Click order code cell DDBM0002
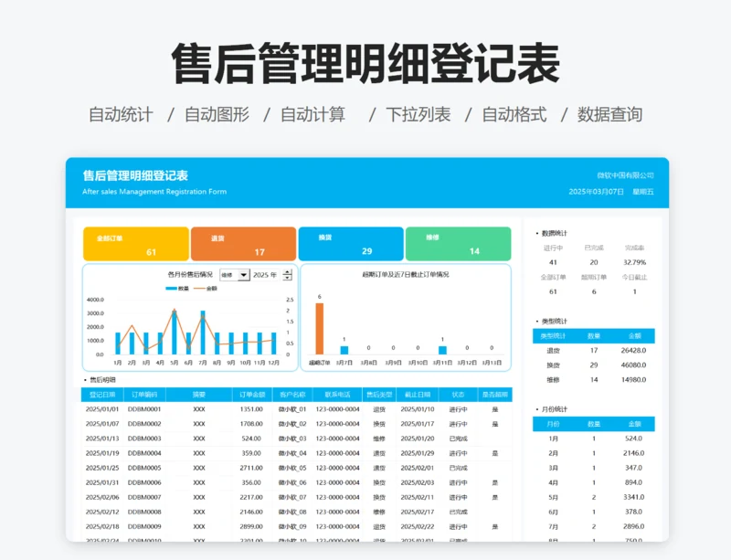This screenshot has height=560, width=731. click(x=144, y=424)
